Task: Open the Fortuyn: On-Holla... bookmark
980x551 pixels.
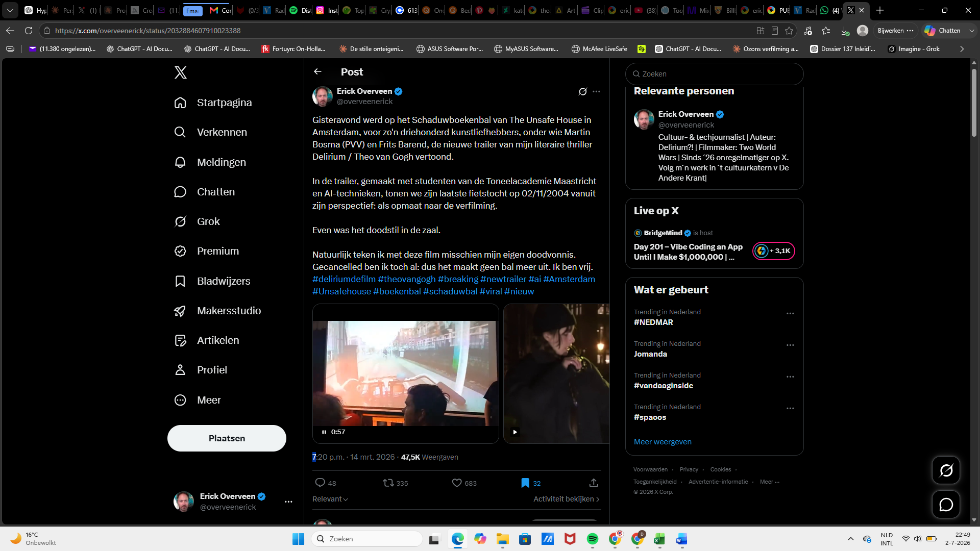Action: click(293, 49)
